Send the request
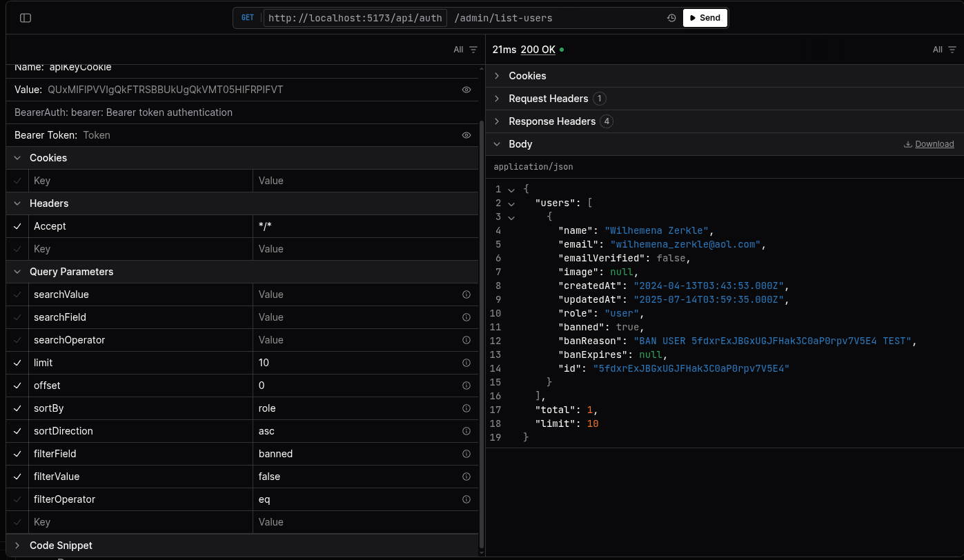This screenshot has height=560, width=964. click(705, 18)
